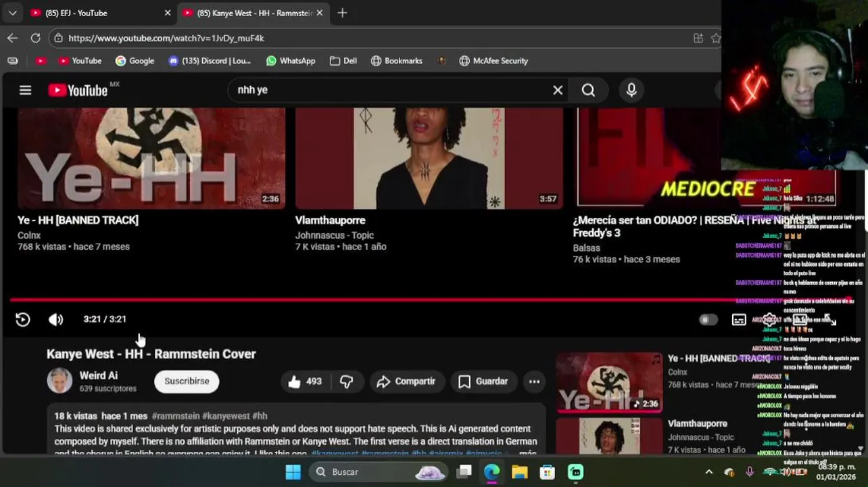The image size is (868, 487).
Task: Save the video with Guardar
Action: pyautogui.click(x=483, y=381)
